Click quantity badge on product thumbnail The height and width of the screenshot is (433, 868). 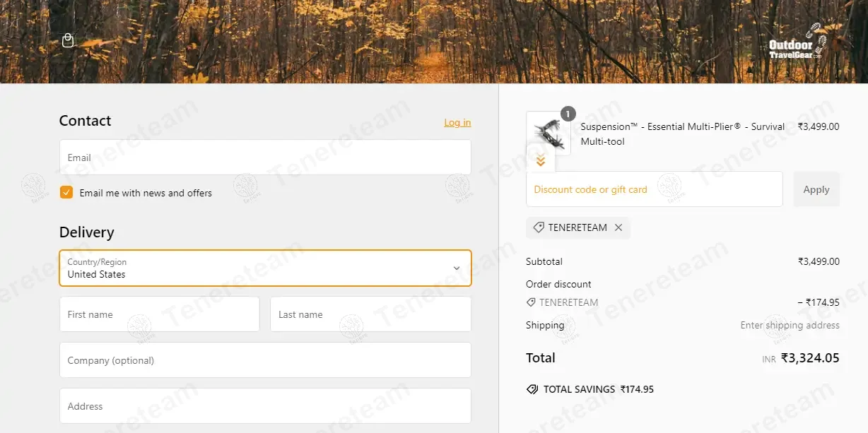pyautogui.click(x=568, y=113)
